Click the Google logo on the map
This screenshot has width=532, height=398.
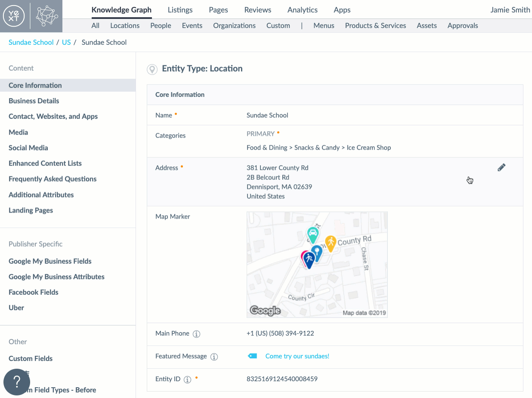tap(265, 310)
